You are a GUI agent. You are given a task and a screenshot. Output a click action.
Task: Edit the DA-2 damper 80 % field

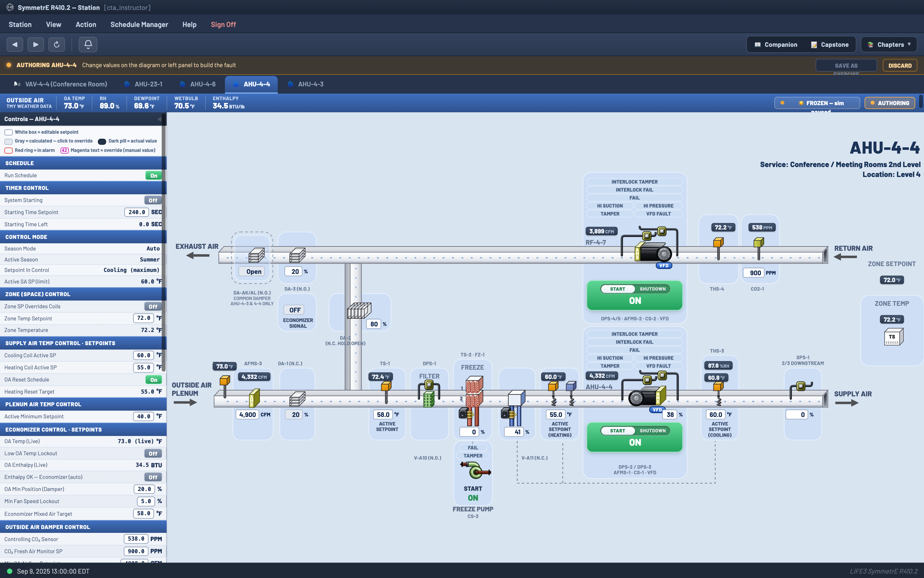[373, 324]
